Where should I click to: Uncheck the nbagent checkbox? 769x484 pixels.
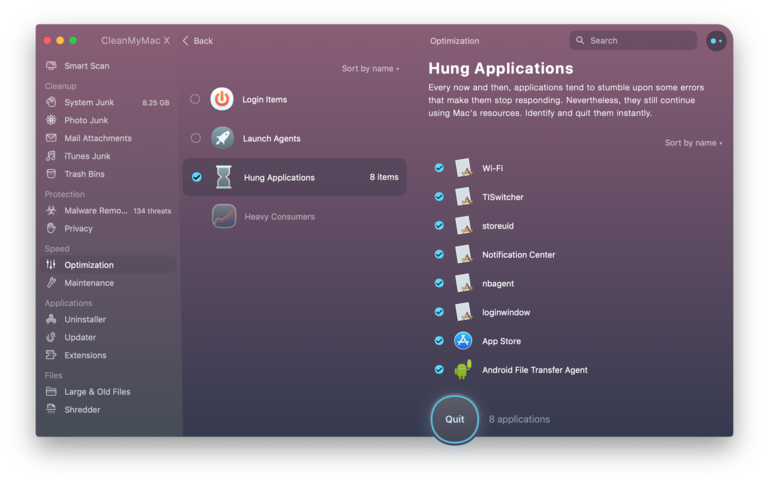click(439, 283)
